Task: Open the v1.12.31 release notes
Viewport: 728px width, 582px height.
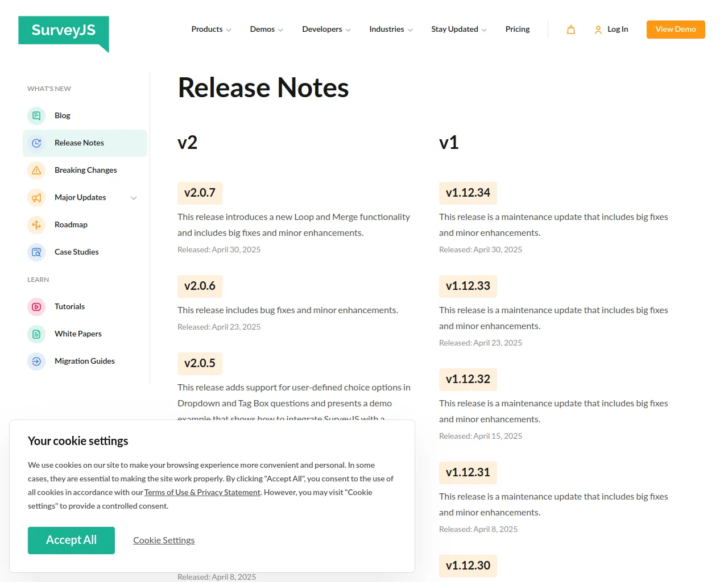Action: coord(468,473)
